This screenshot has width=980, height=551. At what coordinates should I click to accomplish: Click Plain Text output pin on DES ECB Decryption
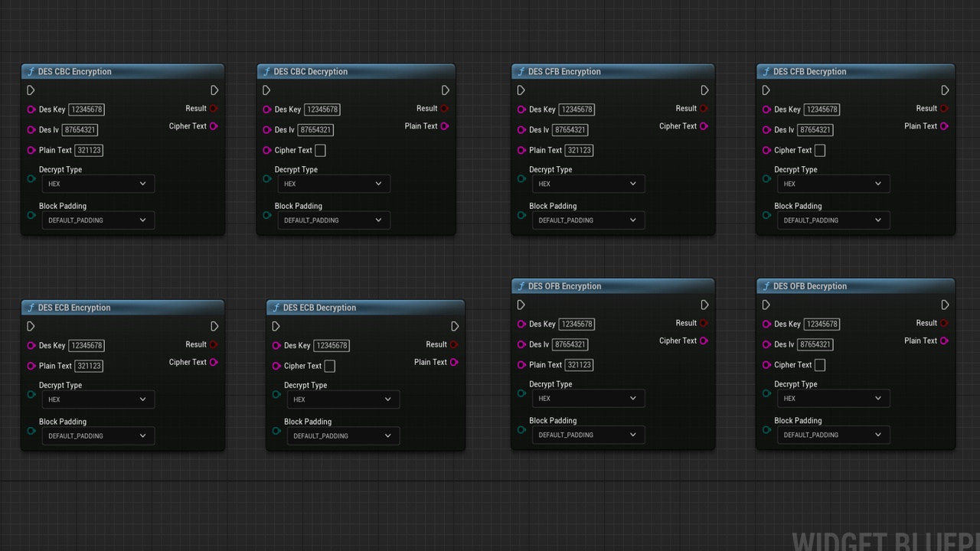click(454, 362)
